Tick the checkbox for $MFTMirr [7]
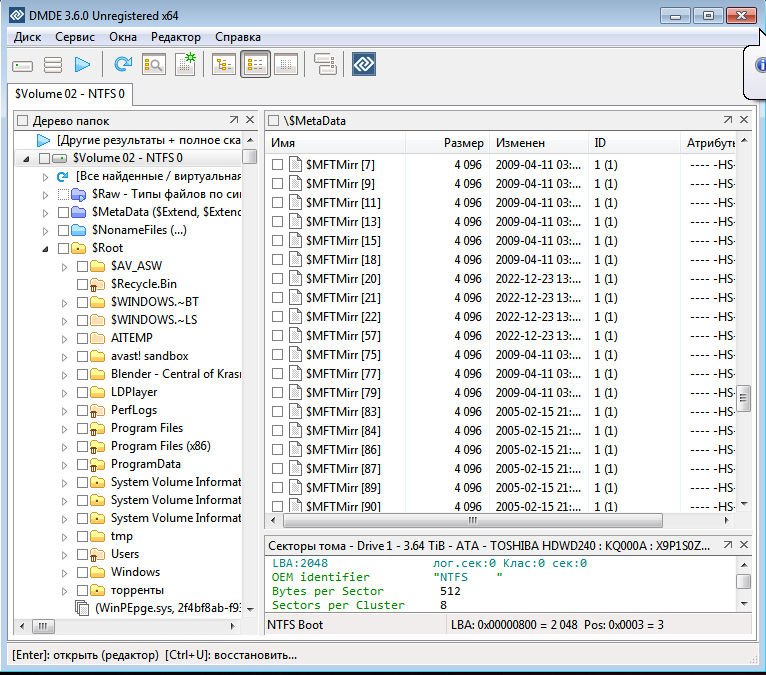Screen dimensions: 766x675 point(278,165)
